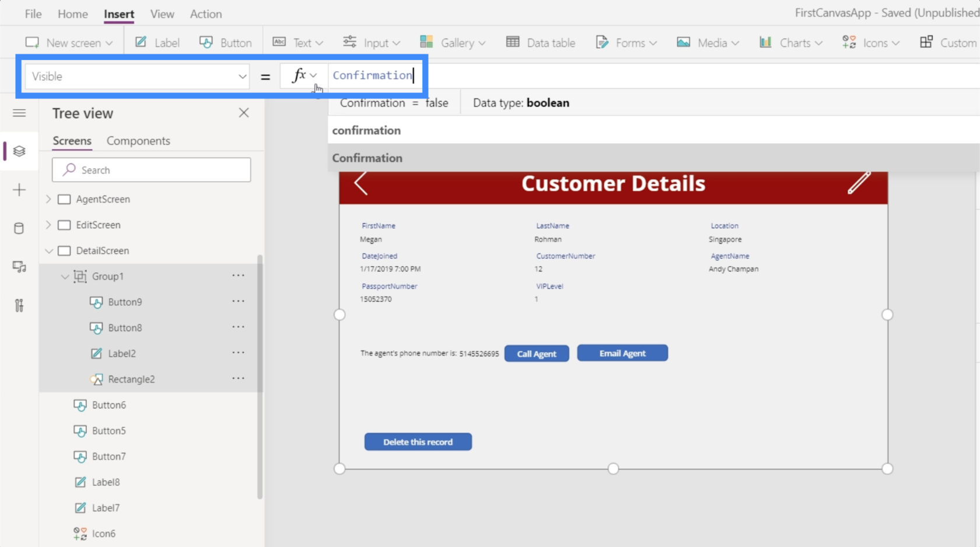The height and width of the screenshot is (547, 980).
Task: Open the Forms dropdown
Action: (626, 43)
